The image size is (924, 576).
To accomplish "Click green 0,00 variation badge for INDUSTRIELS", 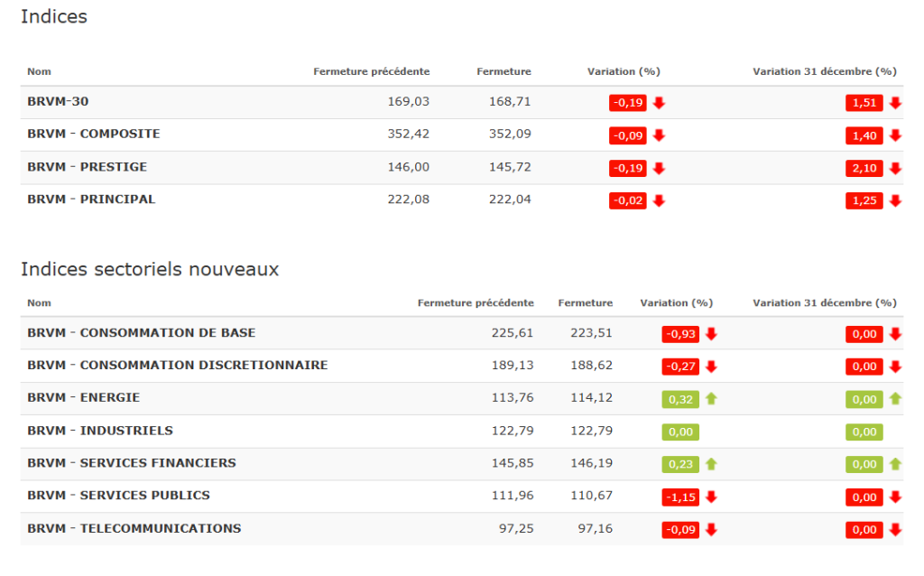I will (x=680, y=432).
